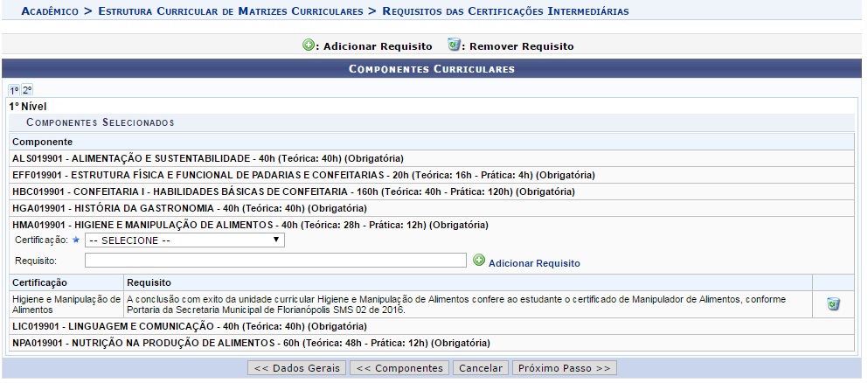This screenshot has width=868, height=383.
Task: Select HMA019901 Higiene e Manipulação de Alimentos row
Action: pos(250,225)
